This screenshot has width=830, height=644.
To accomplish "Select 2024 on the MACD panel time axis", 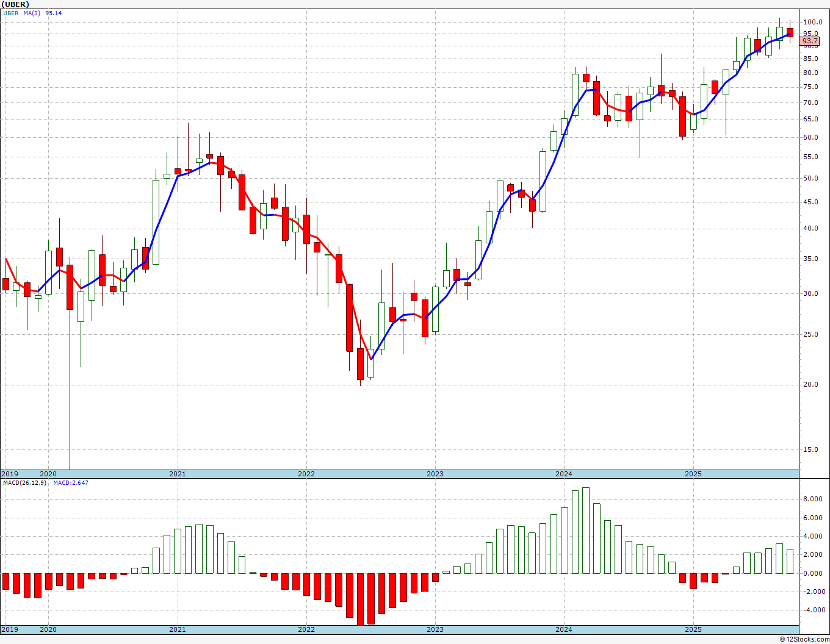I will pyautogui.click(x=564, y=629).
